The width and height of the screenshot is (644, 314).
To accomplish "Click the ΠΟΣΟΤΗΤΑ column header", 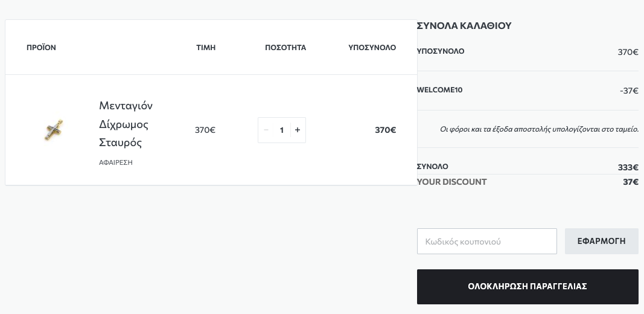I will tap(285, 48).
